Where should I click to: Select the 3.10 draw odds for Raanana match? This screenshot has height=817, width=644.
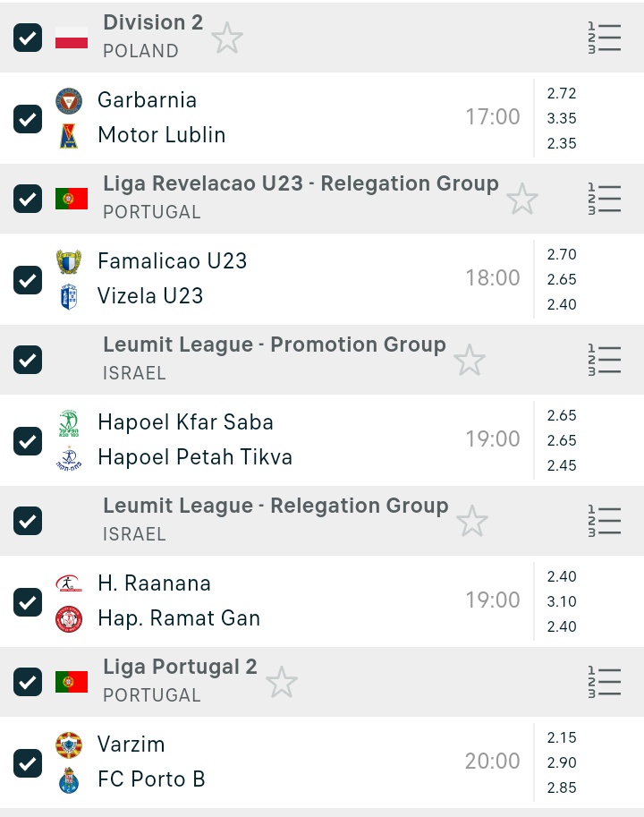pos(562,601)
